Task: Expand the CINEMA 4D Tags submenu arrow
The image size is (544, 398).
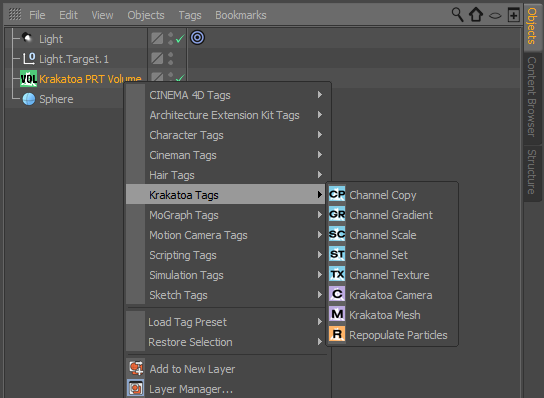Action: click(320, 95)
